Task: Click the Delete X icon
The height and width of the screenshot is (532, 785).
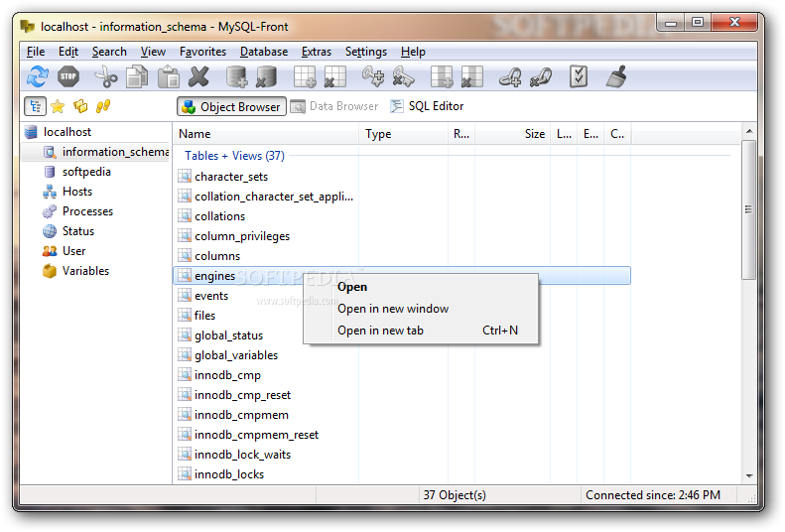Action: tap(198, 76)
